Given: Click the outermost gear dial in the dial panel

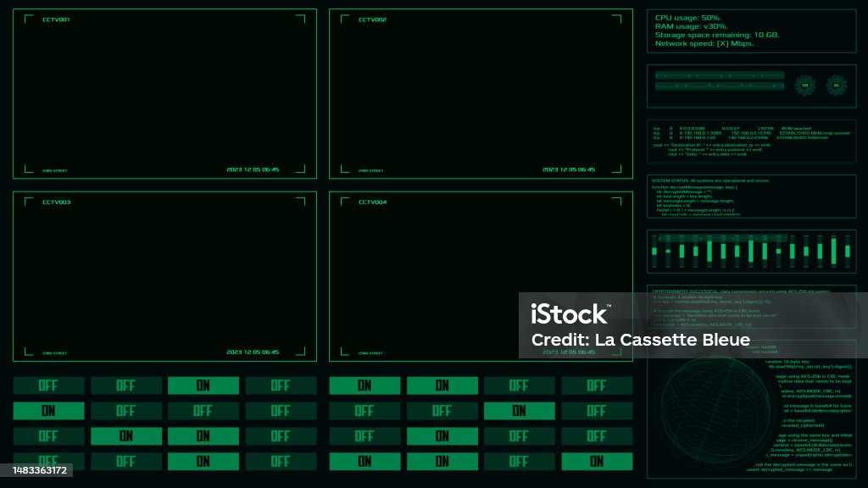Looking at the screenshot, I should click(837, 86).
